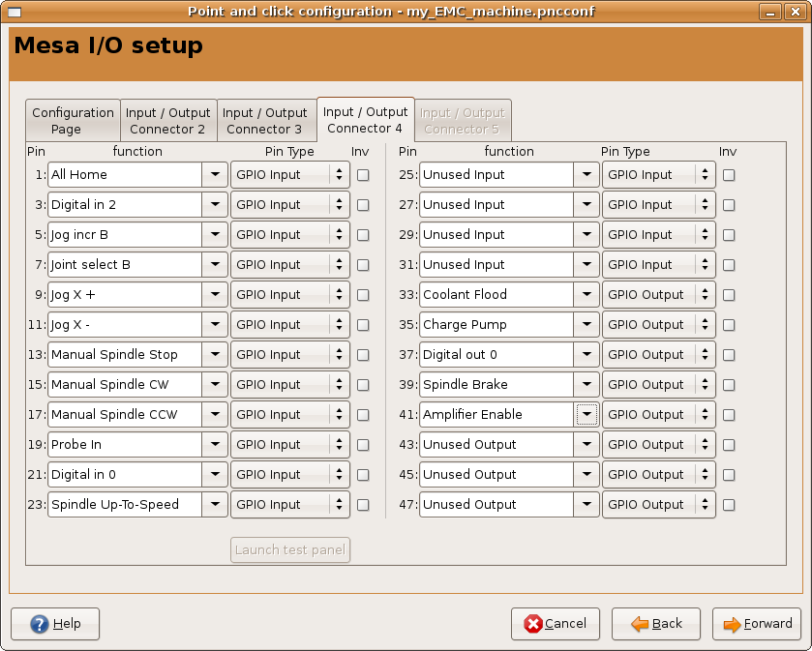Click the Spindle Up-To-Speed function field
The width and height of the screenshot is (812, 651).
pyautogui.click(x=125, y=505)
